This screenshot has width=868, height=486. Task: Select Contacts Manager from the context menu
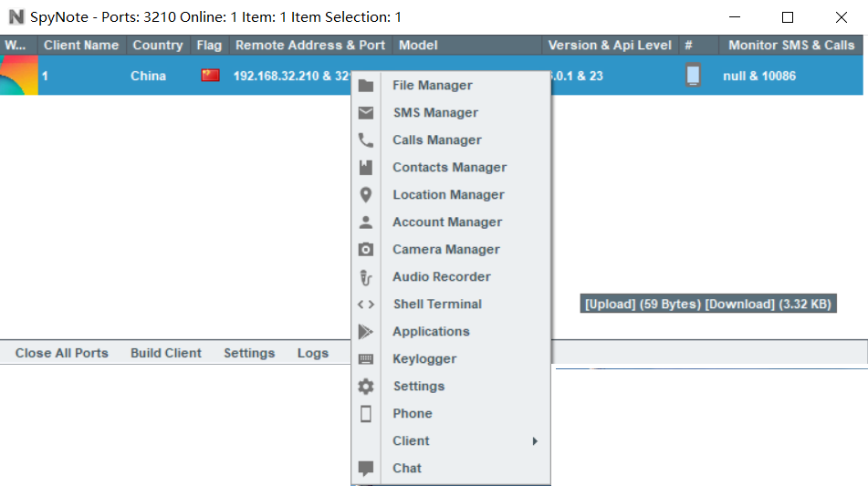coord(449,168)
